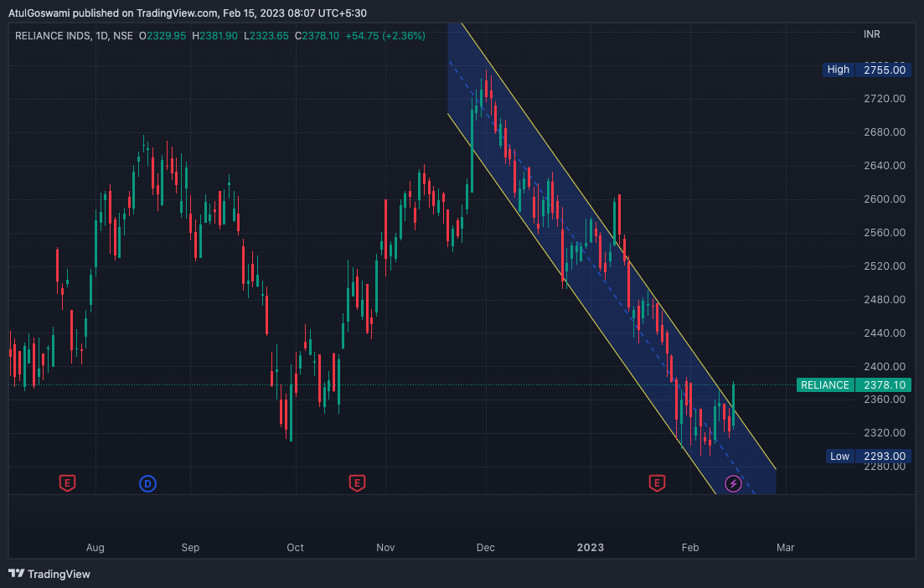Viewport: 924px width, 588px height.
Task: Click the earnings E marker in late October
Action: click(357, 483)
